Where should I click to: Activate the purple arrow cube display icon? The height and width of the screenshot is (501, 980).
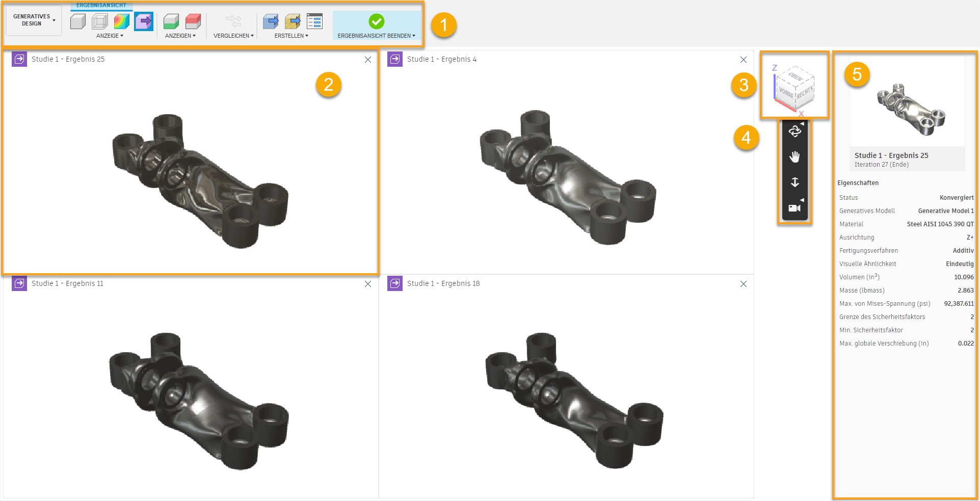(144, 21)
